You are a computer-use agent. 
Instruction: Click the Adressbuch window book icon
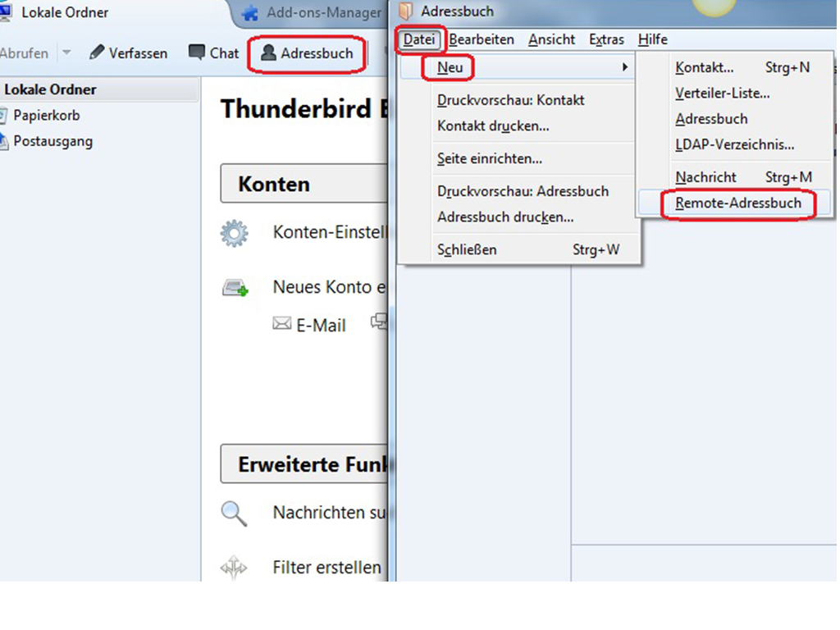click(x=406, y=11)
